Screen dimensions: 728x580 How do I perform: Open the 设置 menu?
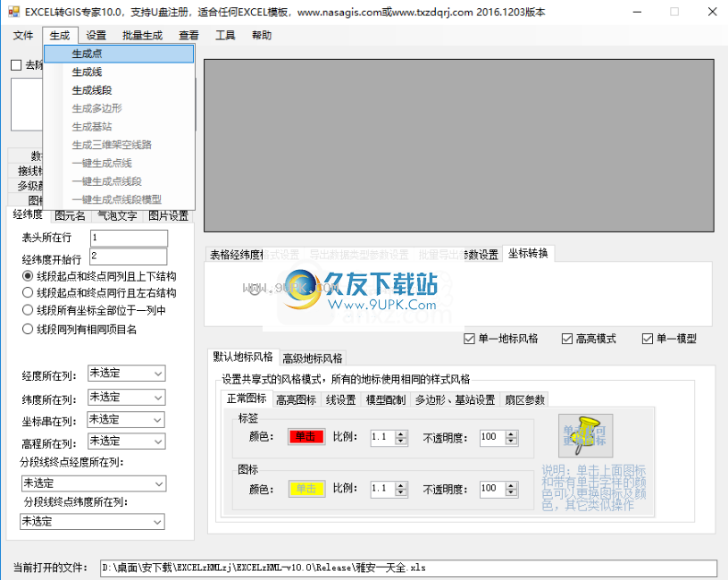(96, 35)
